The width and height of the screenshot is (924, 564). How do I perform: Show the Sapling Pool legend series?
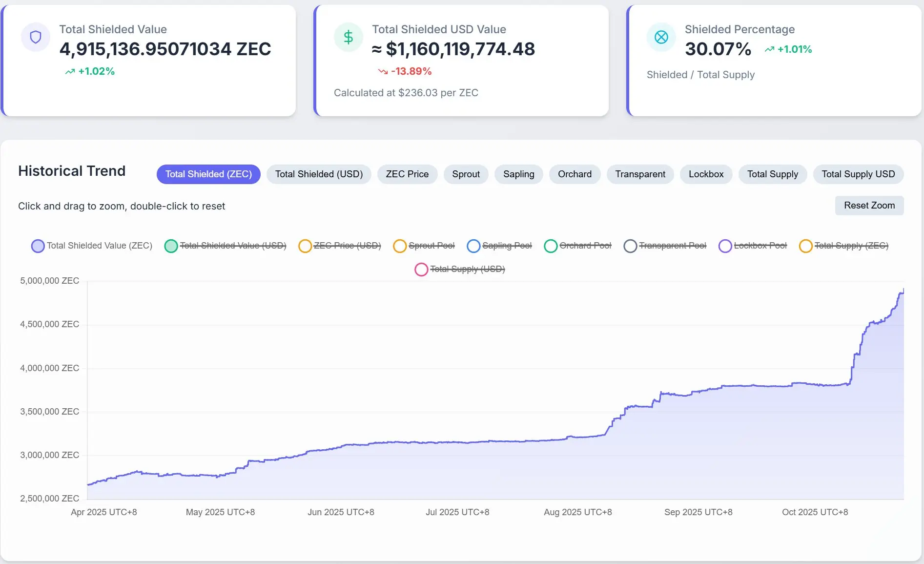499,246
